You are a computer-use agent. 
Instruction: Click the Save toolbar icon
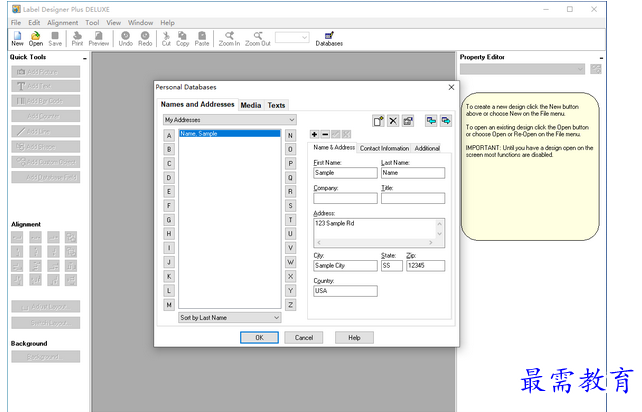[x=55, y=38]
